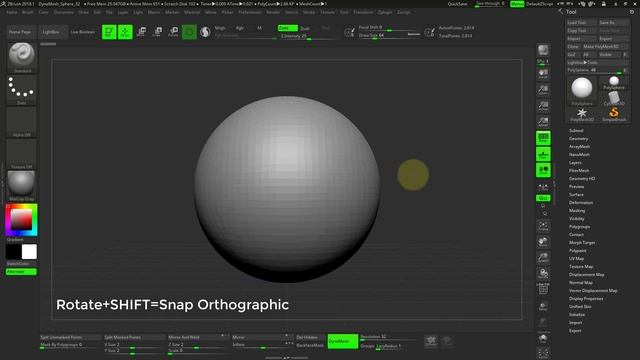
Task: Toggle the Zsub button
Action: click(305, 28)
